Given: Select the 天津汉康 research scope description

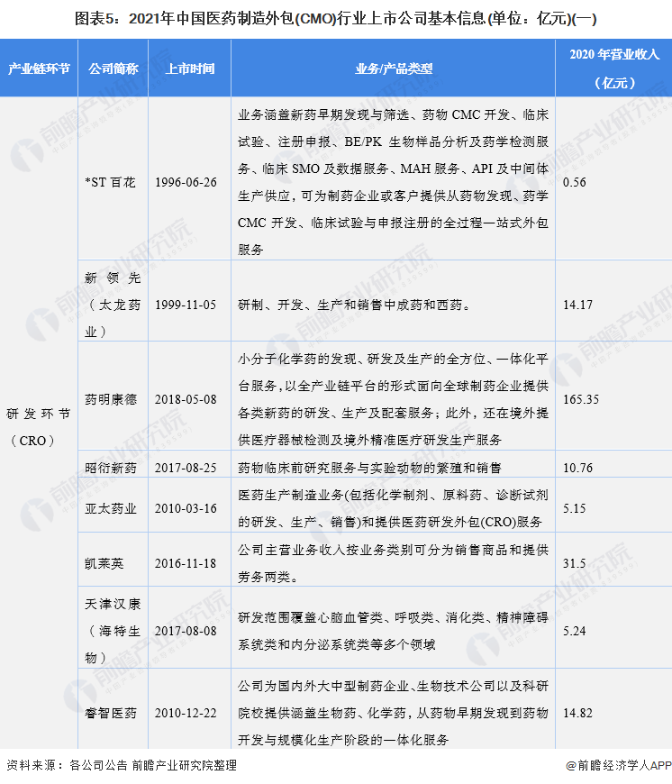Looking at the screenshot, I should coord(394,631).
